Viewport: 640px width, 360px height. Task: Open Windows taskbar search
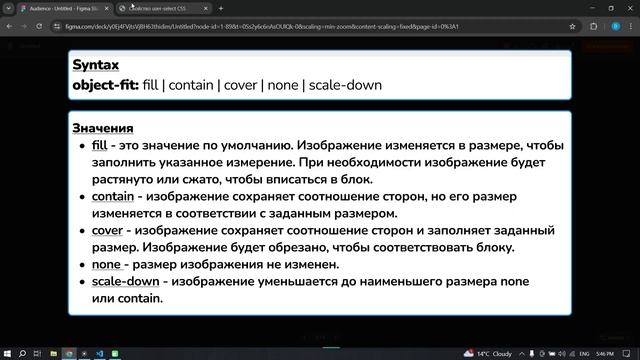(22, 353)
